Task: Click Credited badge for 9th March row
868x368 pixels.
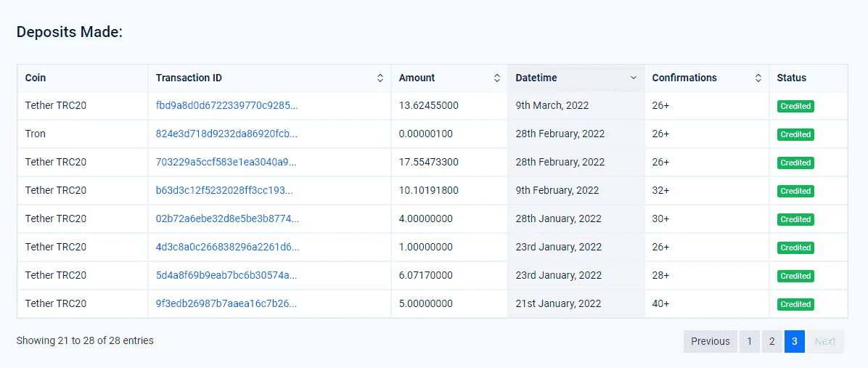Action: click(x=795, y=106)
